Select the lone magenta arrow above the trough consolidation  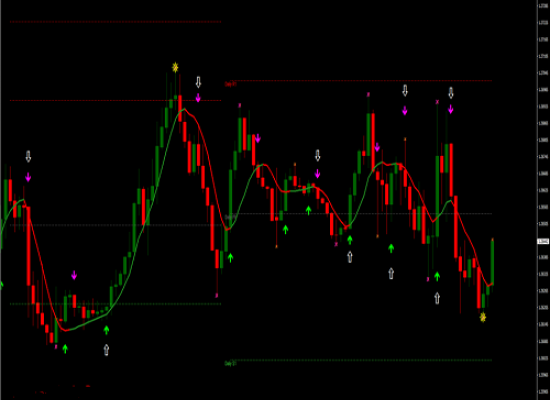(74, 275)
